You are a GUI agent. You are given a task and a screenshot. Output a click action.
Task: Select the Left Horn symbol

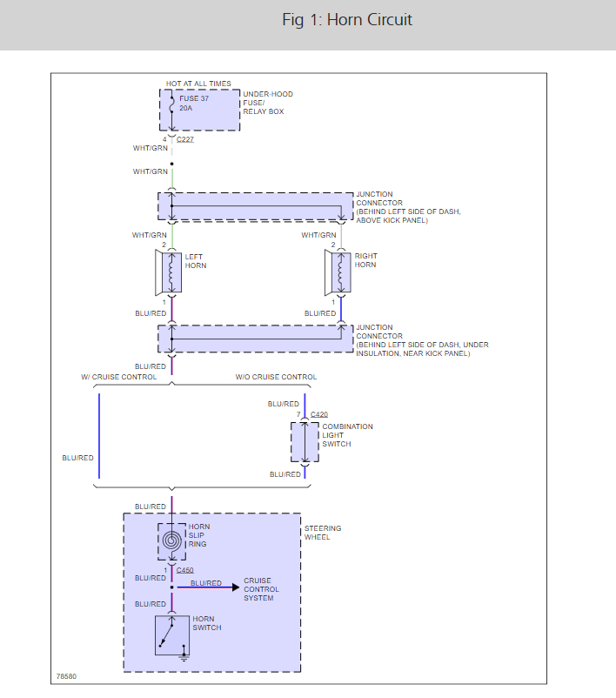pyautogui.click(x=168, y=272)
